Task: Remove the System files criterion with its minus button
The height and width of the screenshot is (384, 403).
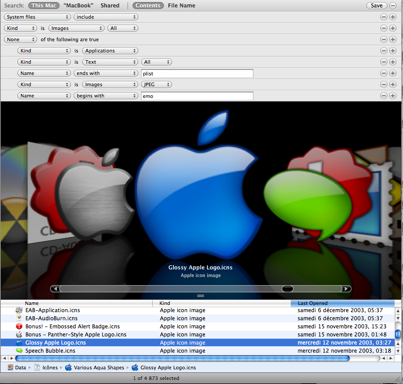Action: pyautogui.click(x=384, y=17)
